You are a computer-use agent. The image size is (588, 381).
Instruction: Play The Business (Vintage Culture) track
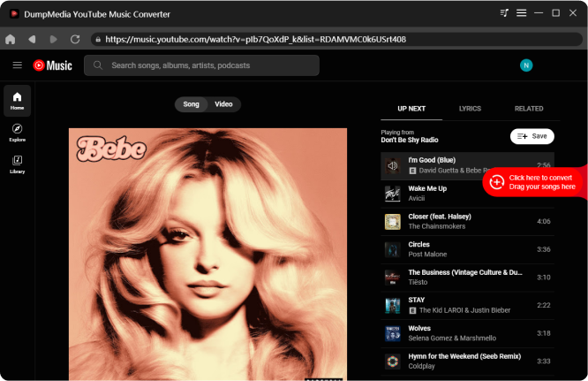tap(467, 278)
